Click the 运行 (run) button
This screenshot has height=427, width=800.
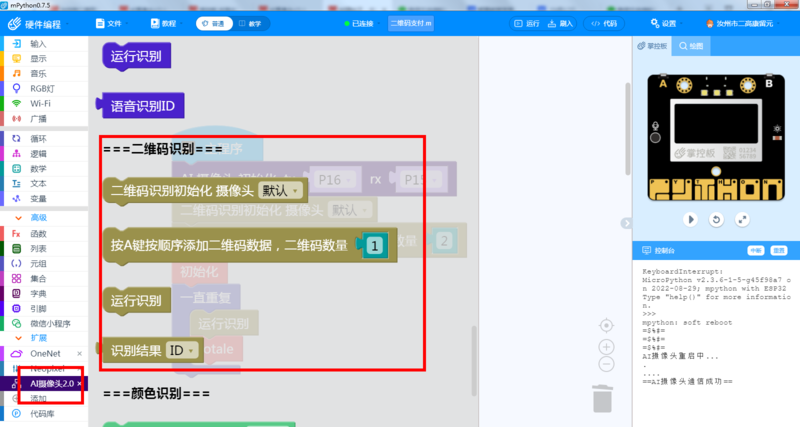click(x=531, y=23)
